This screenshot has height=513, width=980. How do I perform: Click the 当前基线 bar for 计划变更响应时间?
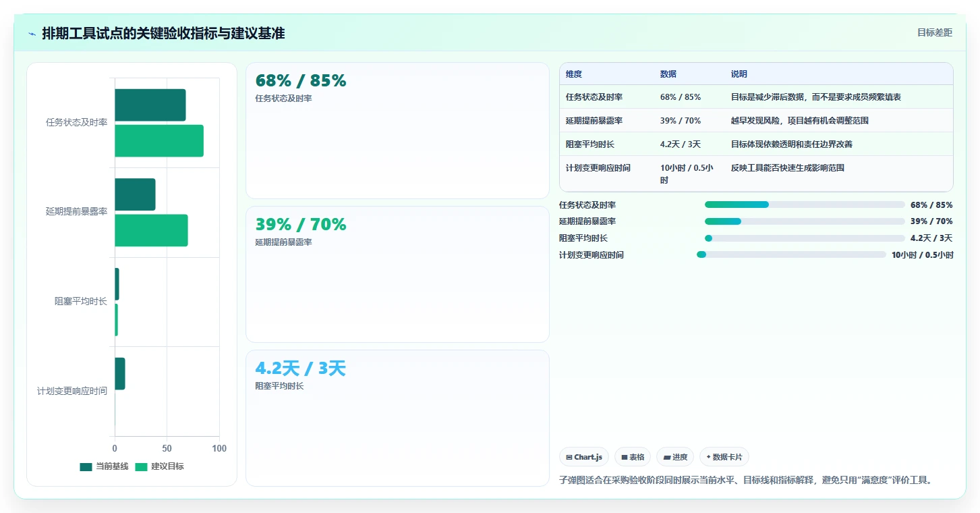click(120, 373)
